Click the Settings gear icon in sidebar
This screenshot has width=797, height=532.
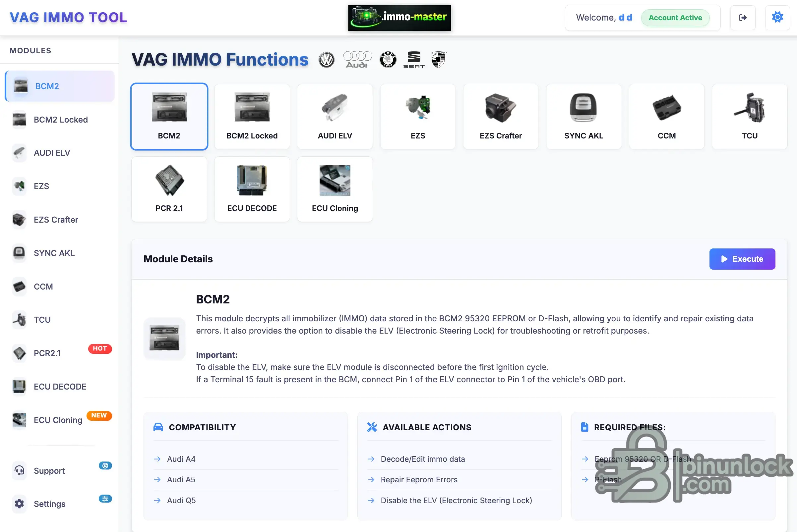(x=19, y=504)
